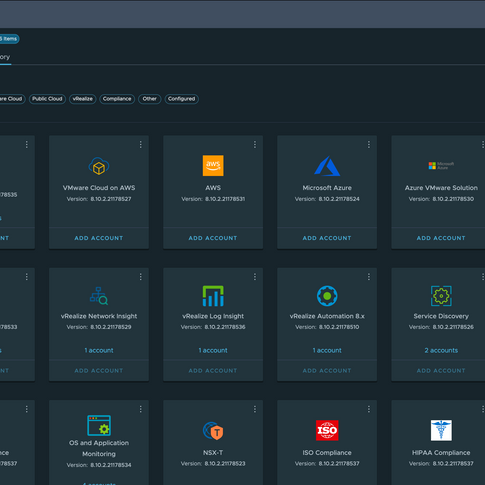Add account for Microsoft Azure

pyautogui.click(x=327, y=238)
